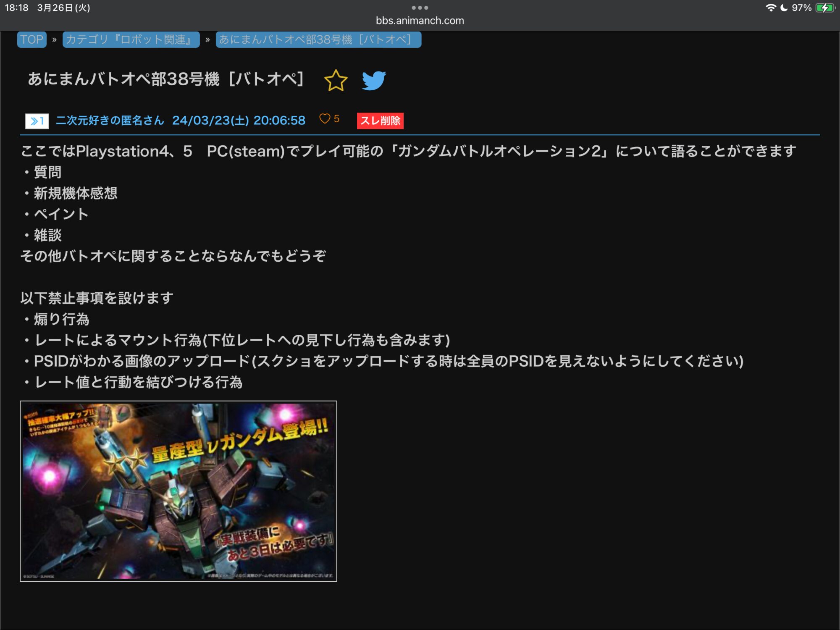Click the line ・新規機体感想

coord(70,193)
